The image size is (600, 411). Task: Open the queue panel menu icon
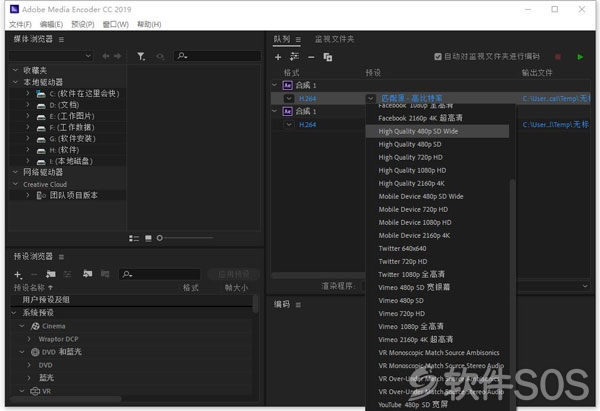[x=298, y=39]
